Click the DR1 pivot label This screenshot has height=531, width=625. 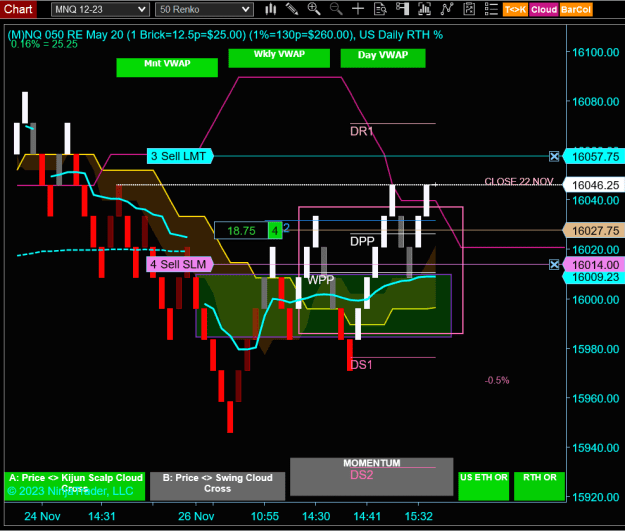point(362,131)
